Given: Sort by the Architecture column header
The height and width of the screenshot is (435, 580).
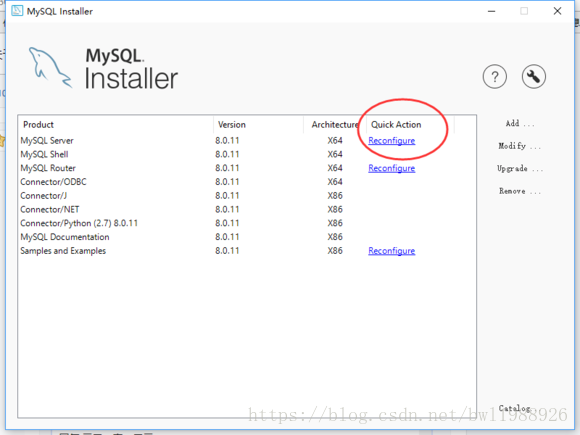Looking at the screenshot, I should pyautogui.click(x=335, y=125).
